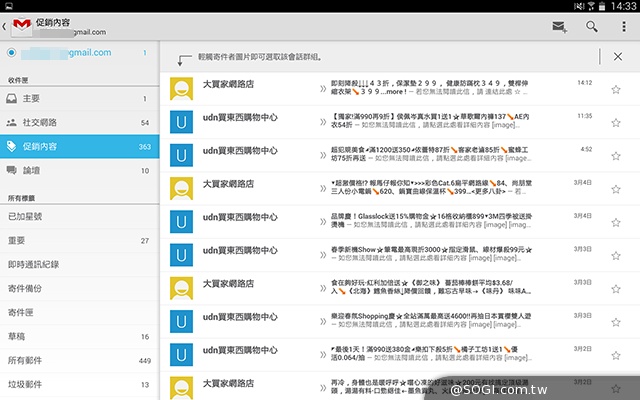Open the 社交網路 category
Image resolution: width=640 pixels, height=400 pixels.
(x=80, y=122)
